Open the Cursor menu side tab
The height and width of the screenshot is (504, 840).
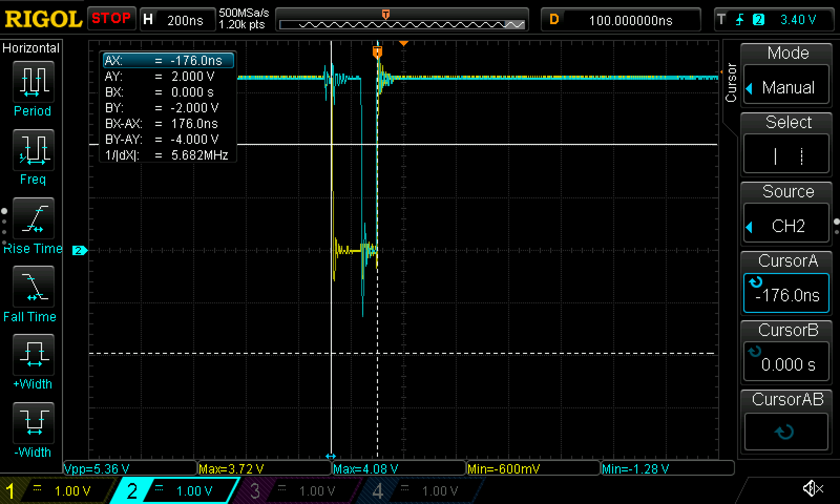click(x=731, y=83)
